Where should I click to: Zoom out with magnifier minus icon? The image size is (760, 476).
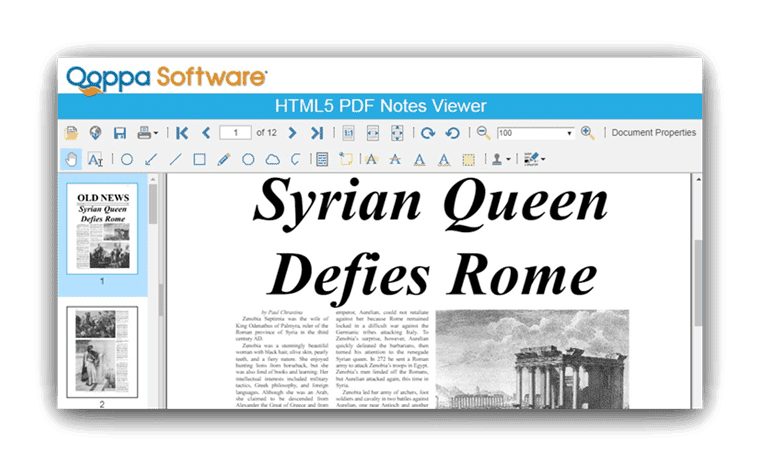click(483, 133)
